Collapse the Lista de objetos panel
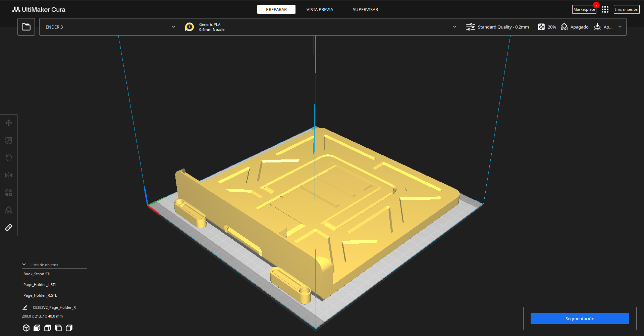Screen dimensions: 644x336 click(24, 265)
